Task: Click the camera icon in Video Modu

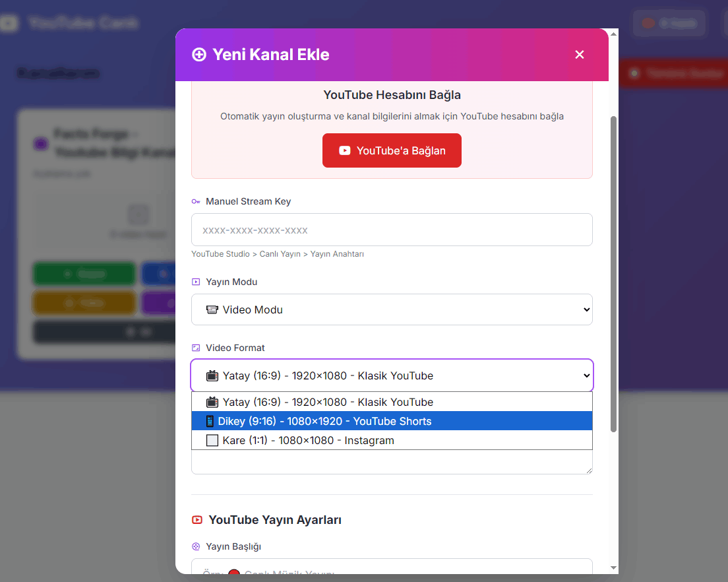Action: point(212,310)
